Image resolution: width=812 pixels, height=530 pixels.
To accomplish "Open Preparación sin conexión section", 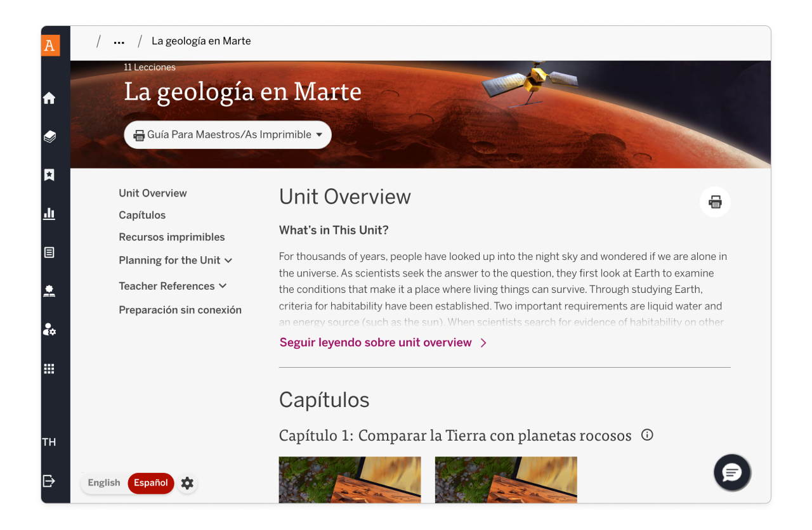I will pos(180,309).
